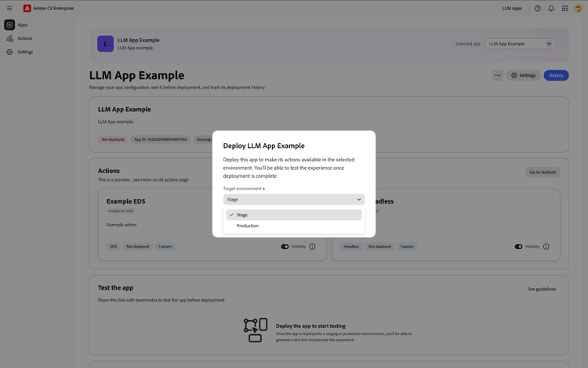The height and width of the screenshot is (368, 588).
Task: Click the 1 param tag on Example EDS card
Action: point(165,247)
